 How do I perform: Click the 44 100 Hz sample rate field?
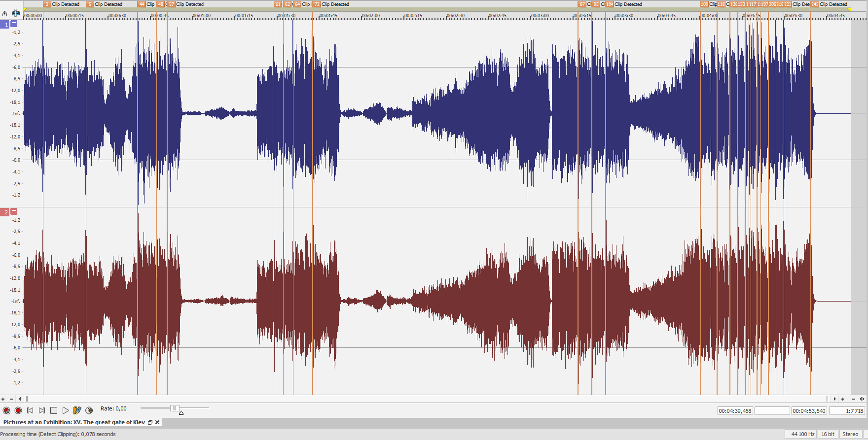point(802,434)
